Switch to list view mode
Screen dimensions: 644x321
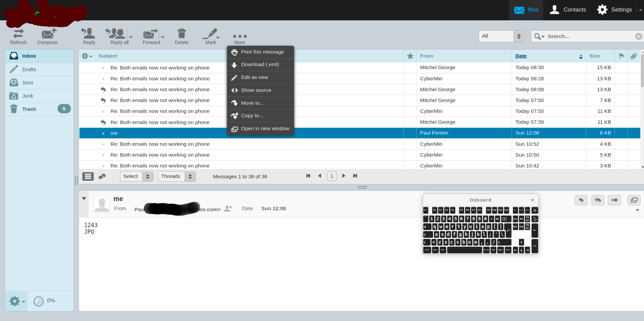88,176
